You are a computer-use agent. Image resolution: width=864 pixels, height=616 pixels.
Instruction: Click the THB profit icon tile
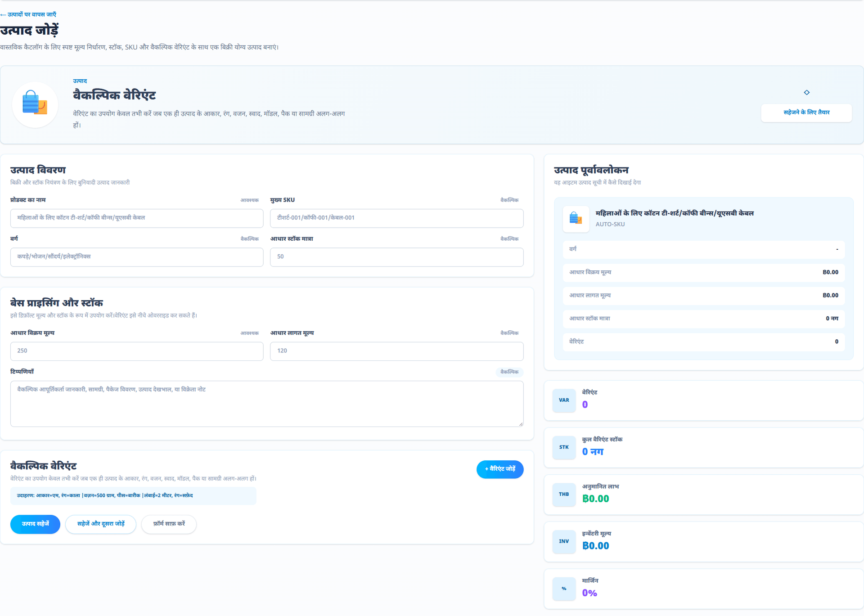click(564, 495)
